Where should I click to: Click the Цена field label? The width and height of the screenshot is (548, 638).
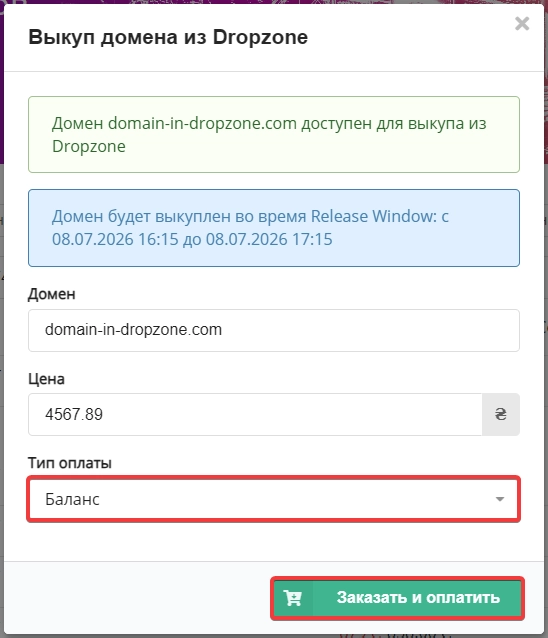[x=46, y=379]
